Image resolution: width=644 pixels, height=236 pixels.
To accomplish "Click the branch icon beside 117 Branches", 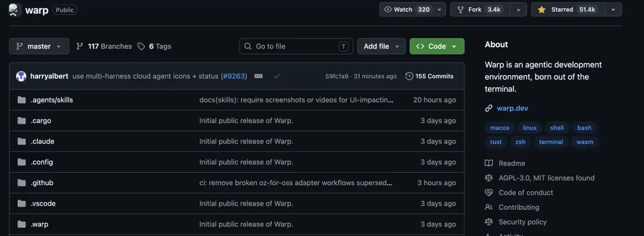I will pos(80,46).
